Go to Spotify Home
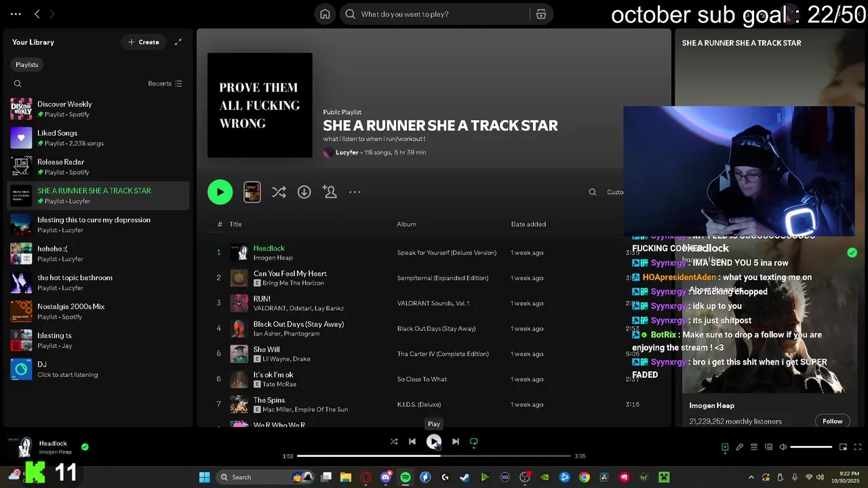868x488 pixels. tap(325, 14)
